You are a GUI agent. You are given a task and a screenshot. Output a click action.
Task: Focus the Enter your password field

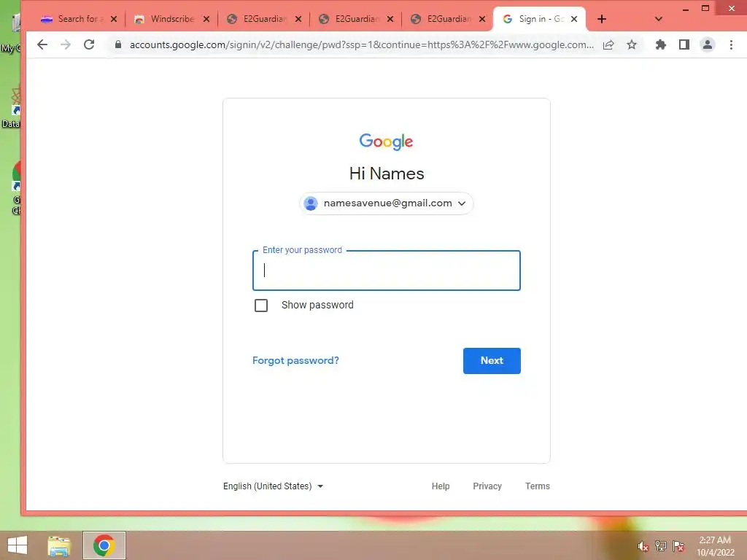[x=387, y=271]
